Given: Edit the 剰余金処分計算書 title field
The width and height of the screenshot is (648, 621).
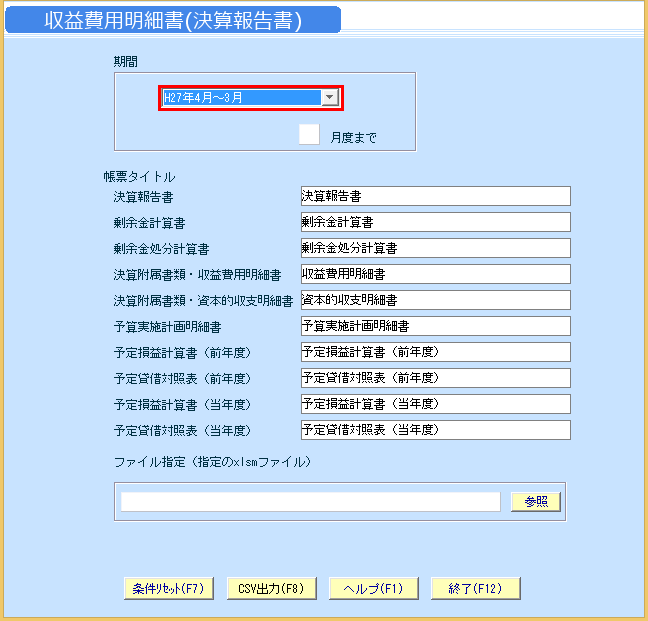Looking at the screenshot, I should pos(436,248).
